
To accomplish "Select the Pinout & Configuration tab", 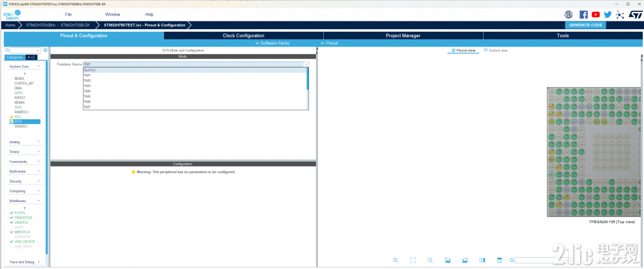I will pos(83,36).
